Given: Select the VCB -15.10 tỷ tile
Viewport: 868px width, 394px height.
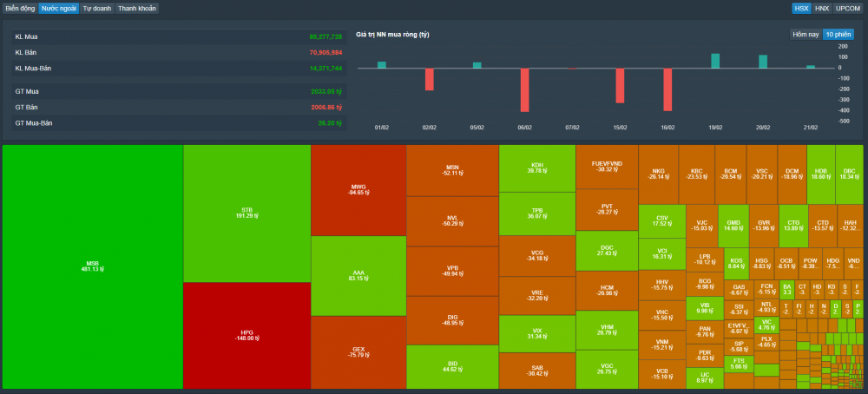Looking at the screenshot, I should pyautogui.click(x=662, y=374).
